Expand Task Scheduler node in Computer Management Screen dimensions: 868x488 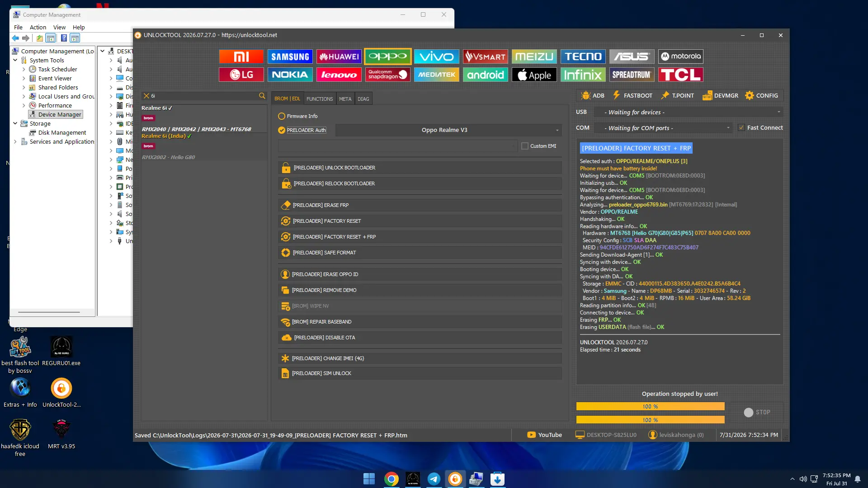pyautogui.click(x=24, y=69)
